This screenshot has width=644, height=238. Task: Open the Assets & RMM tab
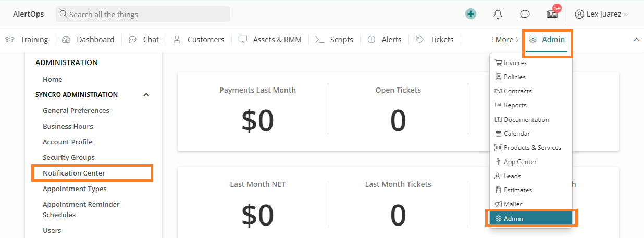click(x=270, y=40)
